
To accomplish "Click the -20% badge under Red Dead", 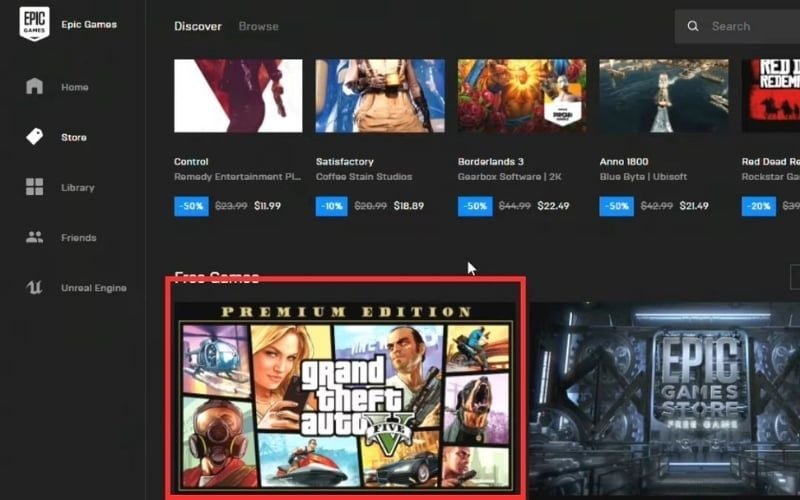I will pos(759,206).
